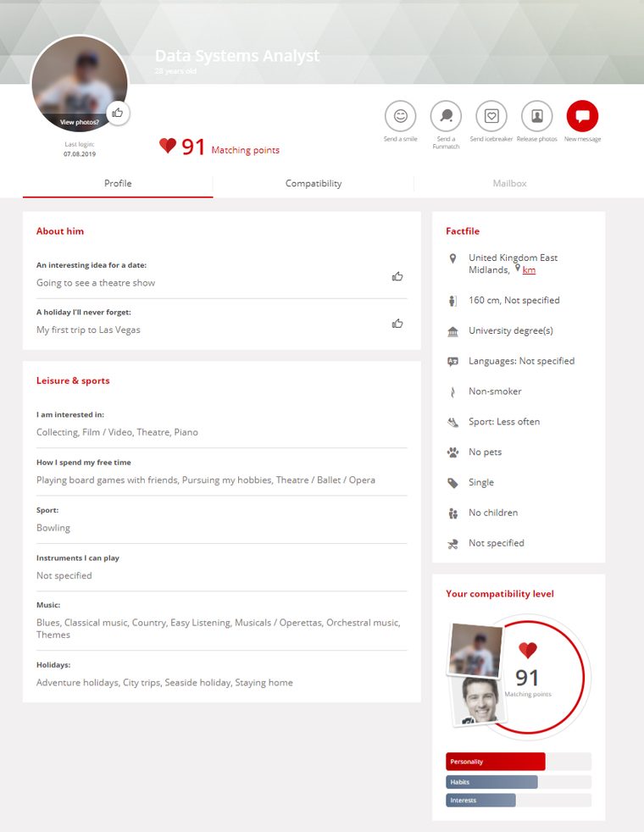Click the education icon by University degree(s)
Image resolution: width=644 pixels, height=832 pixels.
click(452, 331)
